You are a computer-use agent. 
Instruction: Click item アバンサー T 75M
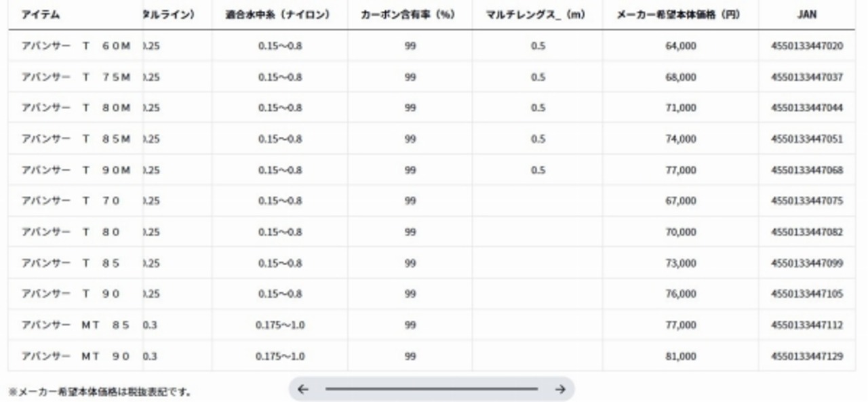click(76, 77)
